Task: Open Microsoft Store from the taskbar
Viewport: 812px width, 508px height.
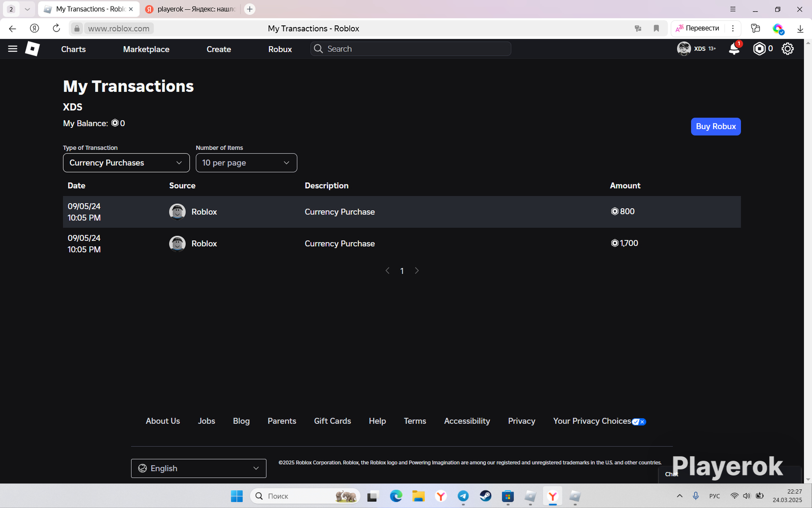Action: pos(508,496)
